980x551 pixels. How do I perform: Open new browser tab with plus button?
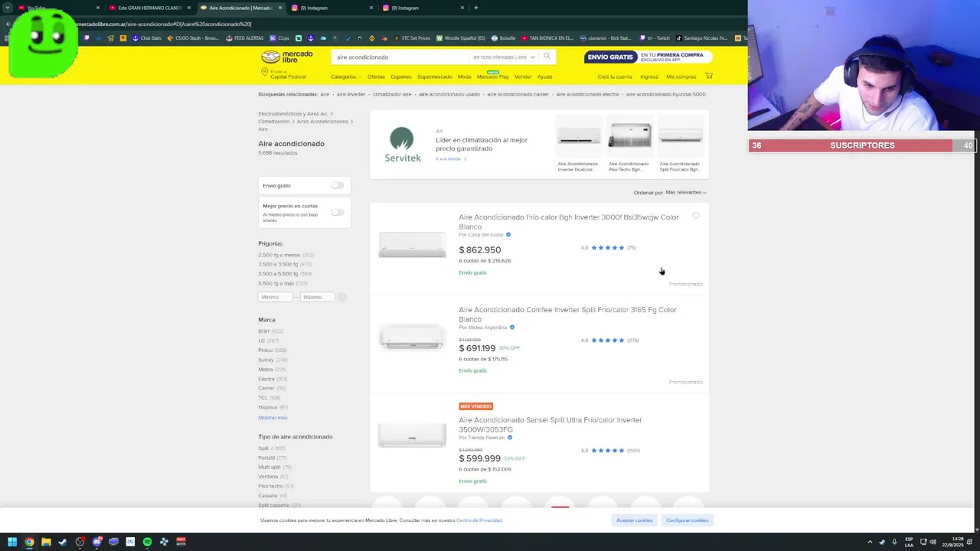(x=476, y=8)
